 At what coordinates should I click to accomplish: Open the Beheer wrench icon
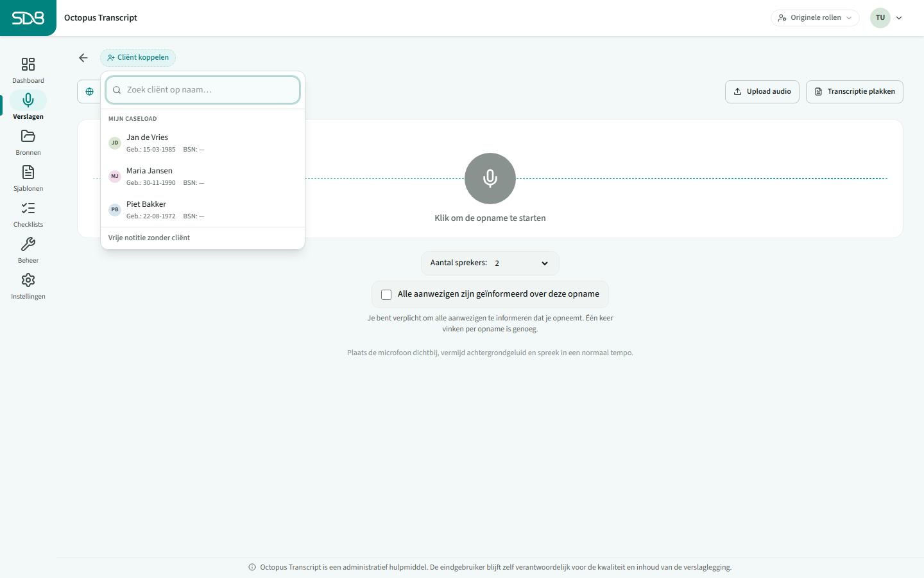[28, 244]
